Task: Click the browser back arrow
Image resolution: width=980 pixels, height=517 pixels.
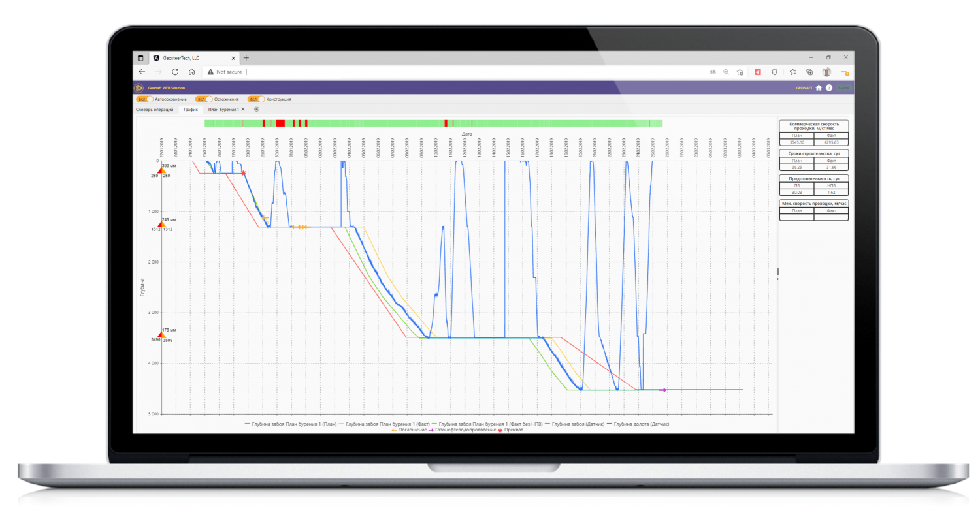Action: point(142,72)
